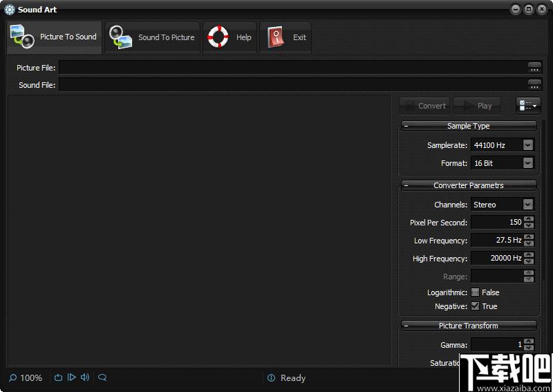Click the play icon in status bar
Screen dimensions: 553x392
point(72,377)
